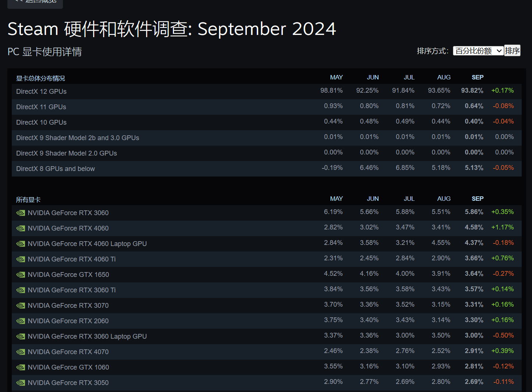Open NVIDIA GeForce RTX 3060 Ti entry
The height and width of the screenshot is (392, 532).
point(72,290)
